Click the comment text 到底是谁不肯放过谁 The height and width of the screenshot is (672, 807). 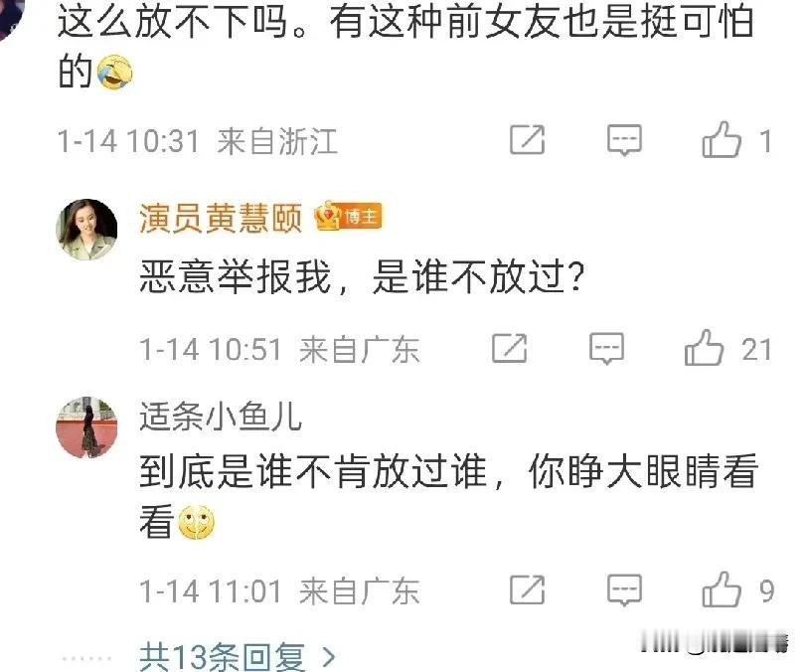point(313,471)
